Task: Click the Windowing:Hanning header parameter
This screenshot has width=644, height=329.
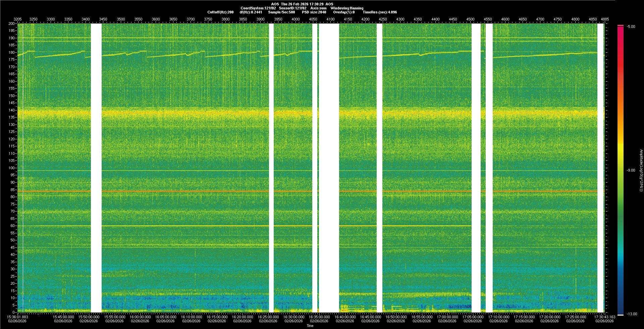Action: click(x=347, y=8)
